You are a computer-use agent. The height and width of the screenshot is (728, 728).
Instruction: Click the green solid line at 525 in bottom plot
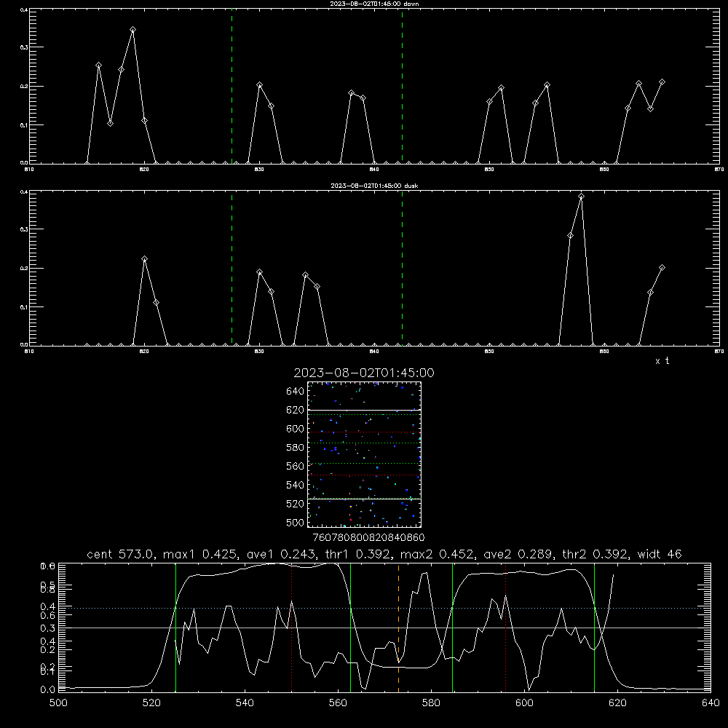click(175, 628)
